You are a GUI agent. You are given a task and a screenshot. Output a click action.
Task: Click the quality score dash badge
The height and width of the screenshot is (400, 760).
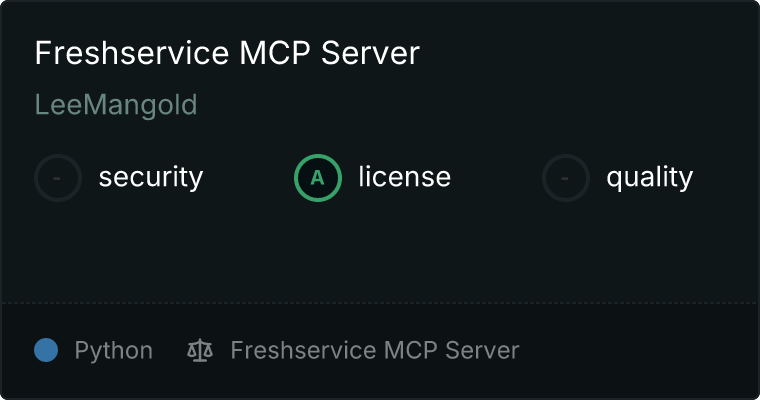coord(566,178)
